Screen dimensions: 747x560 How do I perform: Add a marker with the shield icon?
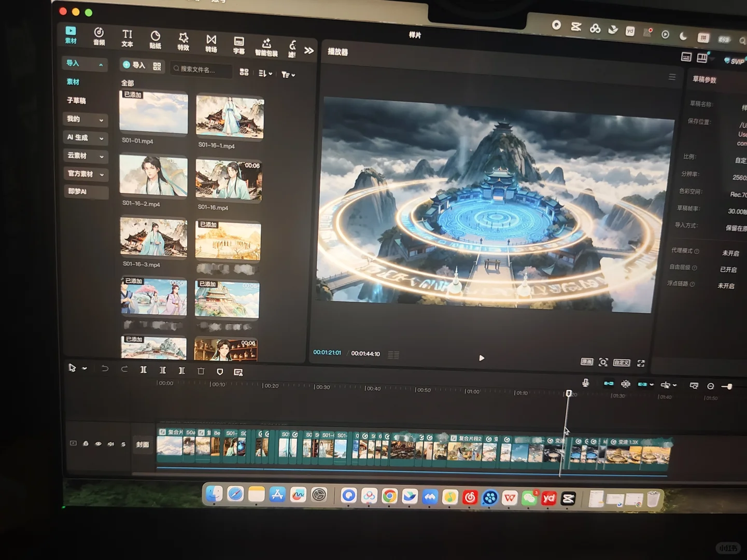point(220,372)
